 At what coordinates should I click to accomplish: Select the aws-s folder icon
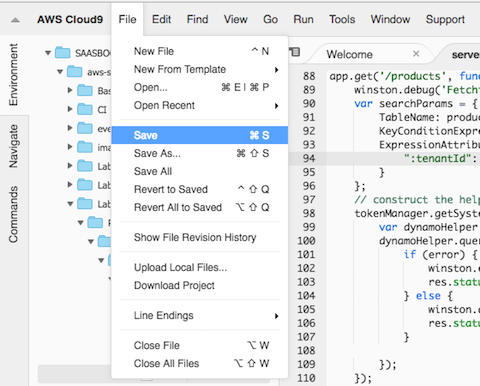point(74,71)
